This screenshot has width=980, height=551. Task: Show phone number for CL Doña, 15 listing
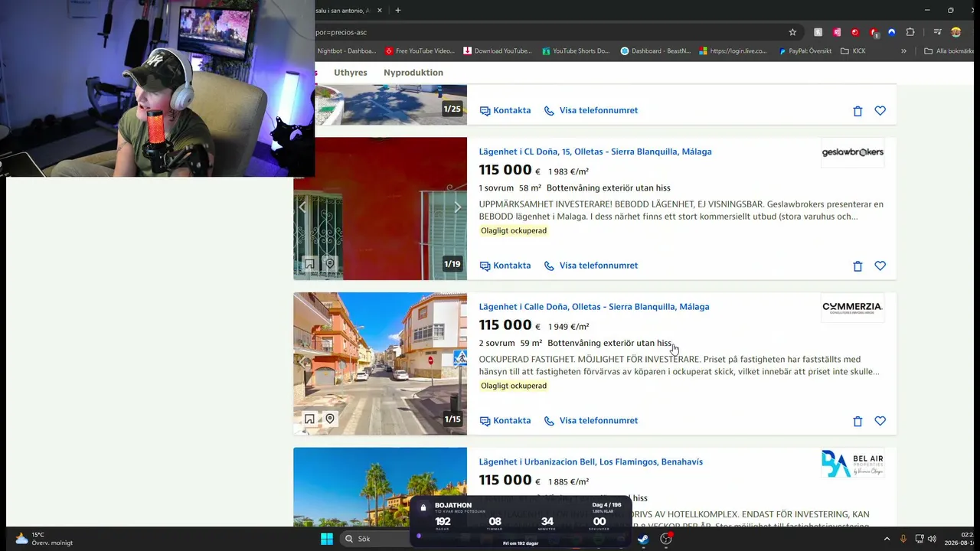pyautogui.click(x=591, y=266)
